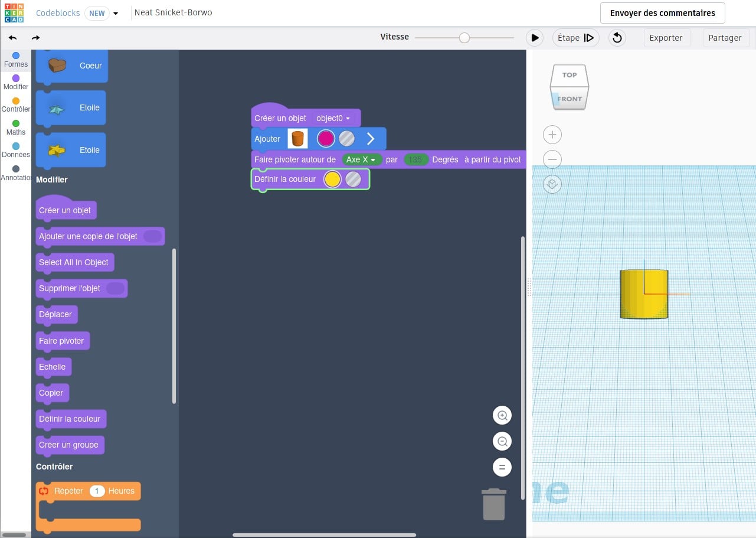Toggle the hole option in Ajouter block
Screen dimensions: 756x538
click(x=346, y=139)
